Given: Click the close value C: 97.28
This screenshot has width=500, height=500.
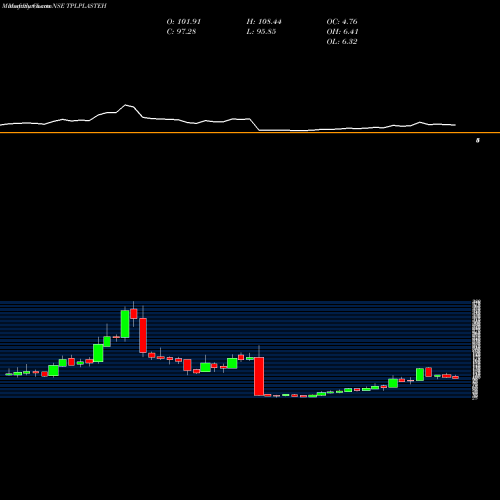Looking at the screenshot, I should click(181, 32).
